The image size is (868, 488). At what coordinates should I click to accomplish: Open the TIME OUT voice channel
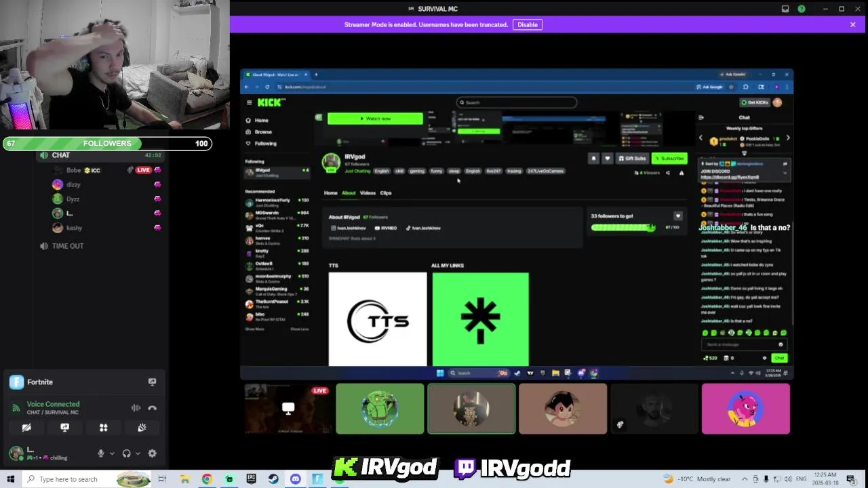[x=67, y=246]
